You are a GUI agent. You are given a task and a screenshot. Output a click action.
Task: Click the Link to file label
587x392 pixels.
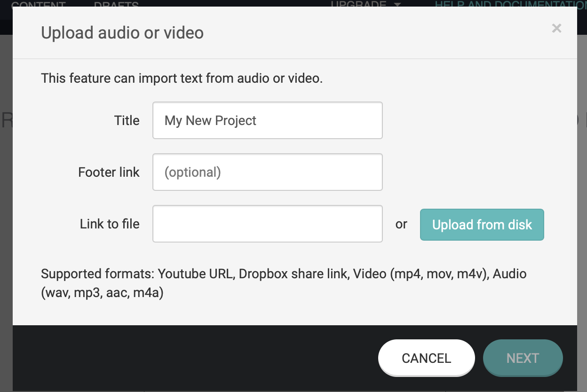110,224
